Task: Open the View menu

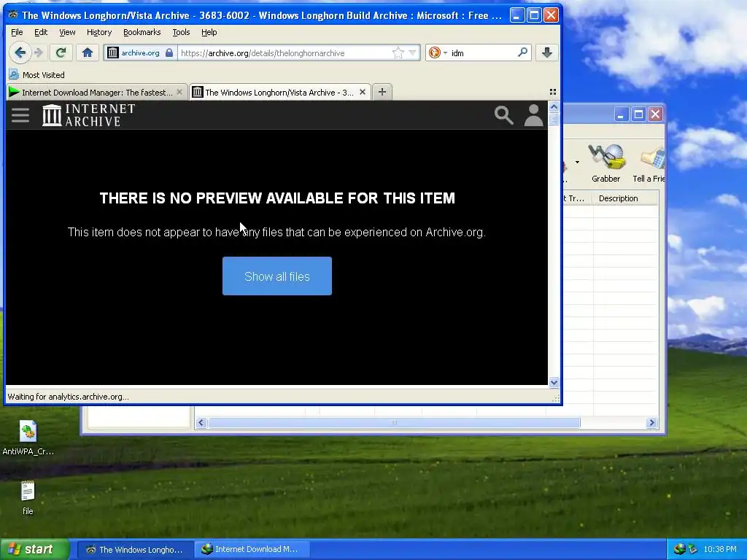Action: (x=67, y=32)
